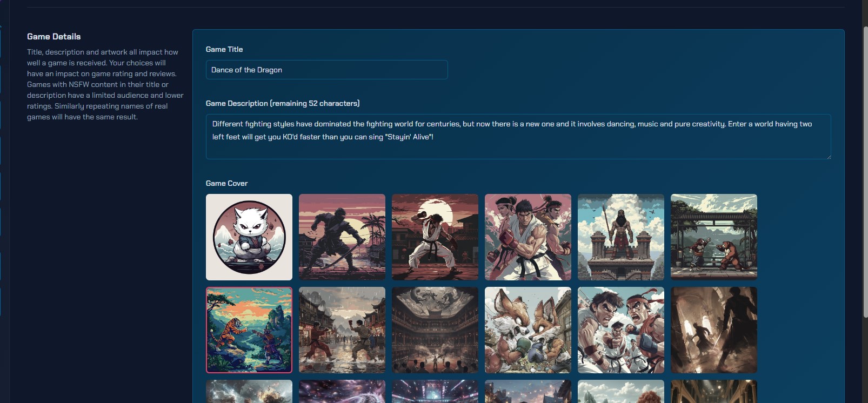Screen dimensions: 868x403
Task: Choose the karate fighter before the setting sun cover
Action: pos(435,237)
